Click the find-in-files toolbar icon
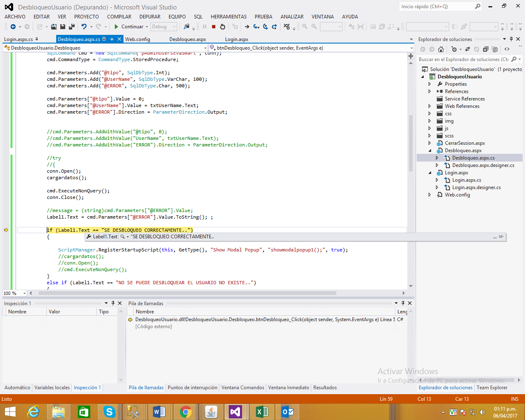Image resolution: width=525 pixels, height=420 pixels. point(187,27)
